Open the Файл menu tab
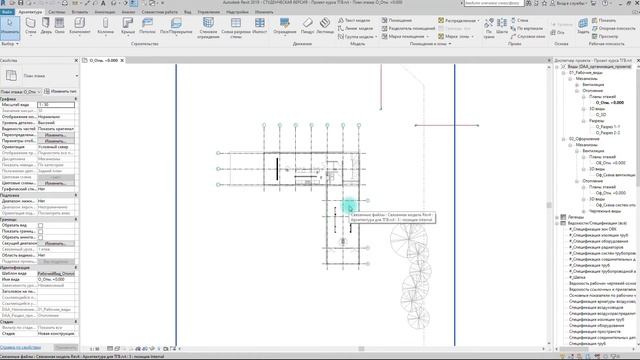Screen dimensions: 640x360 click(7, 12)
